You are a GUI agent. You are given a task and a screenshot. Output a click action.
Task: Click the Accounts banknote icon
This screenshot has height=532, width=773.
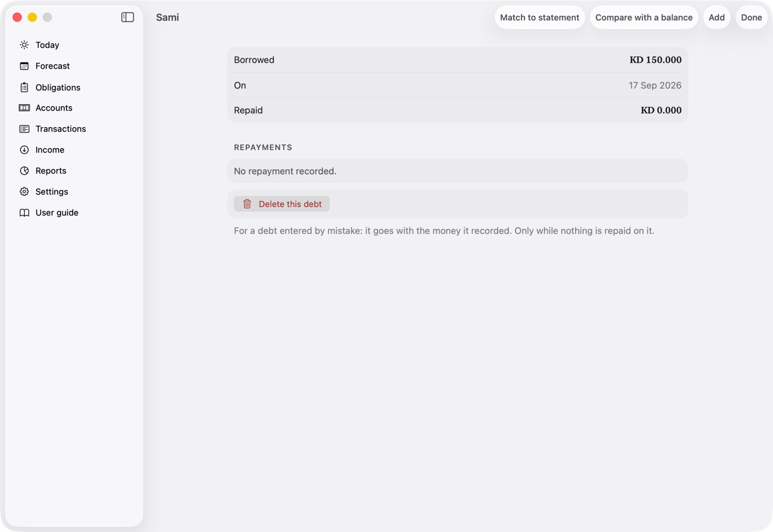[x=24, y=108]
